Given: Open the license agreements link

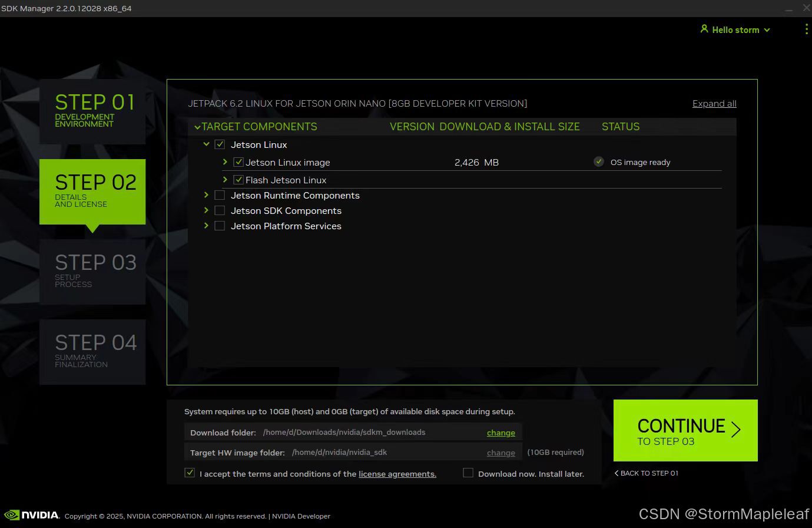Looking at the screenshot, I should tap(397, 474).
